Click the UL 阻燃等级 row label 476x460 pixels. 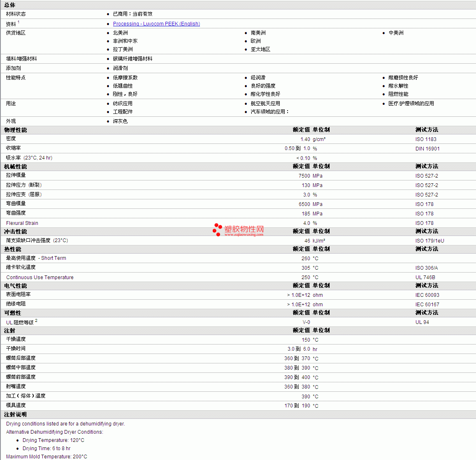20,322
